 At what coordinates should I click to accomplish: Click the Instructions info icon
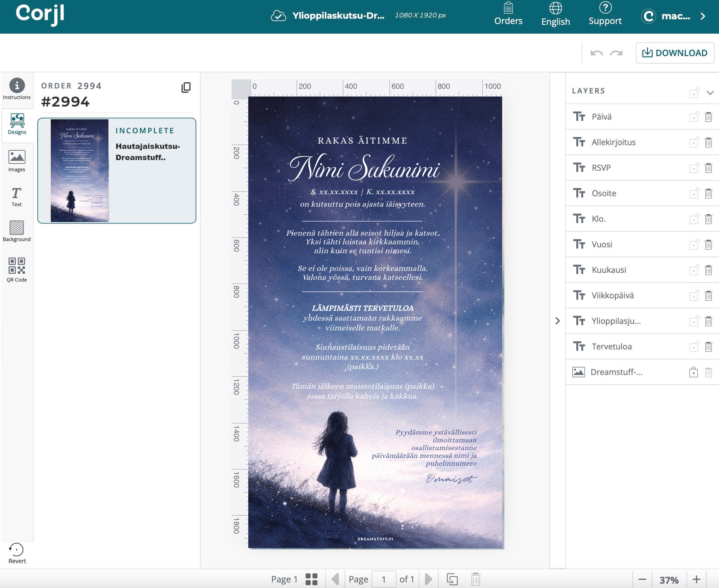pos(17,86)
